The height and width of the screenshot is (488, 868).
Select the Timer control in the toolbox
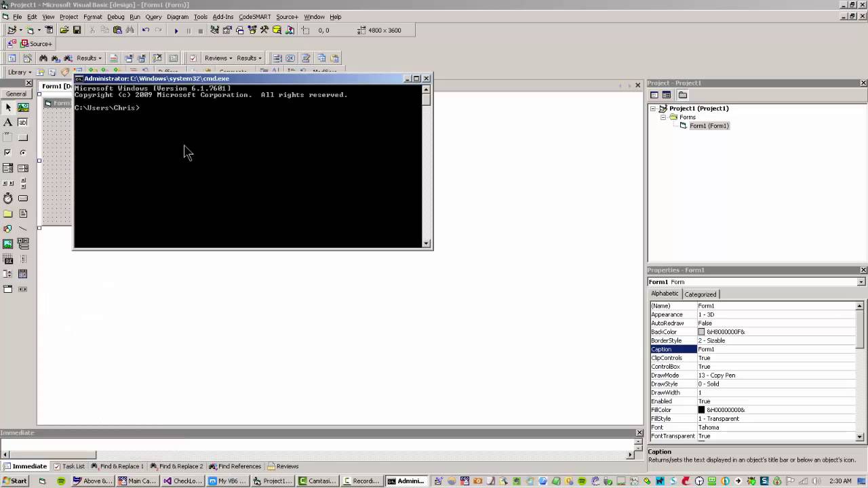point(8,199)
